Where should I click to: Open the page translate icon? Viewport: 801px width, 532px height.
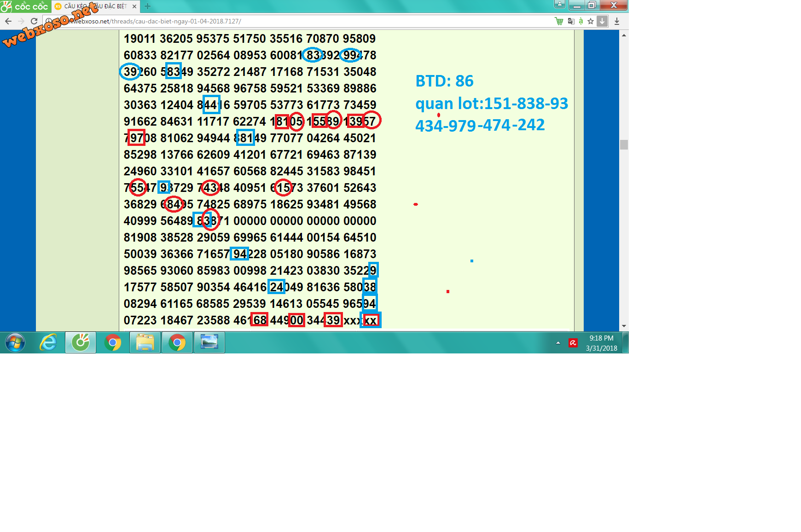571,21
